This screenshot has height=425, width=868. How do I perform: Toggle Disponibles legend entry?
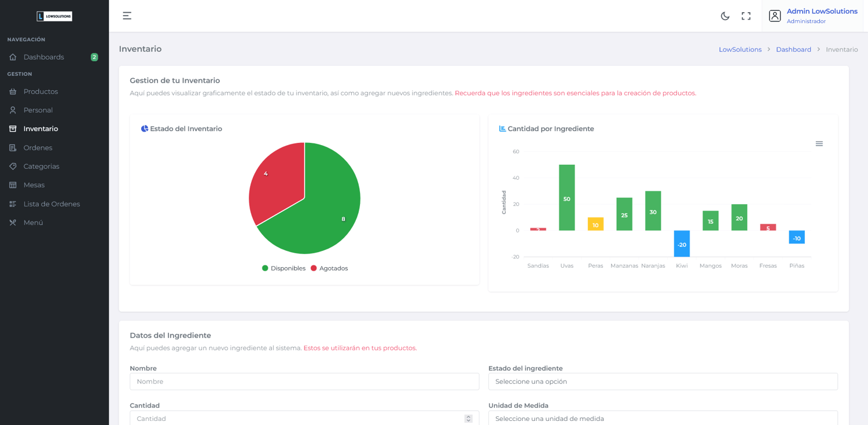pyautogui.click(x=284, y=268)
